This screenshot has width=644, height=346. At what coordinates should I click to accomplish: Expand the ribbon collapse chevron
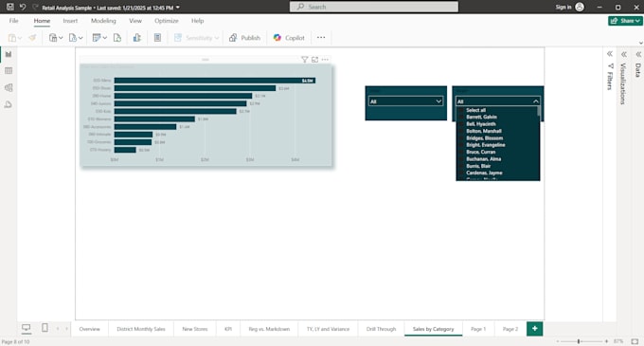click(x=641, y=43)
